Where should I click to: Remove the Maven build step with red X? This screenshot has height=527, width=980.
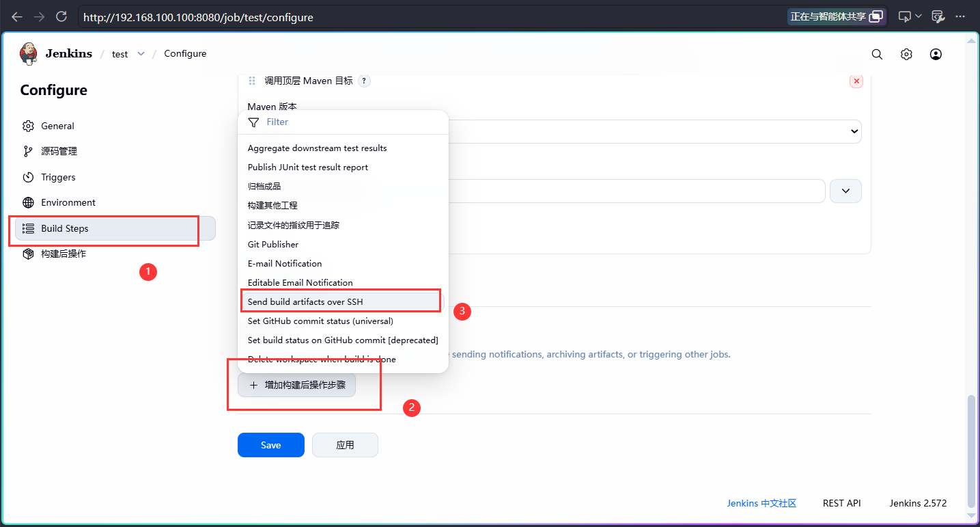click(x=856, y=81)
